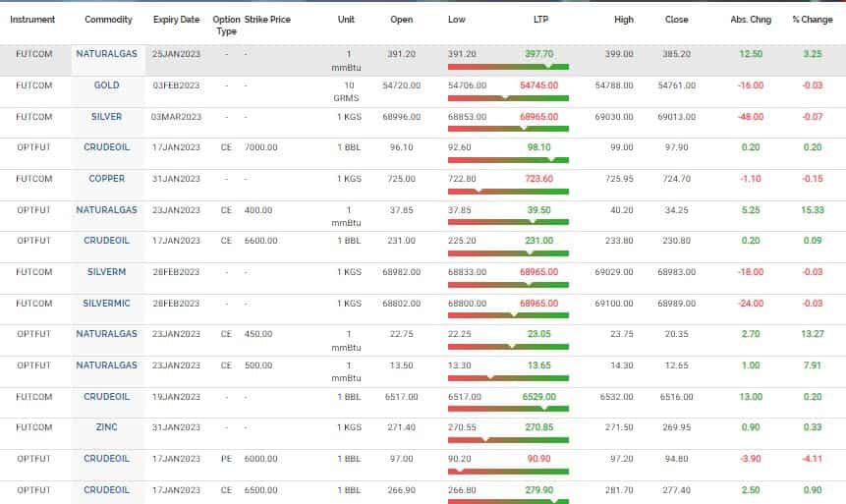Click the GOLD low-high price range bar
Image resolution: width=846 pixels, height=504 pixels.
coord(507,97)
